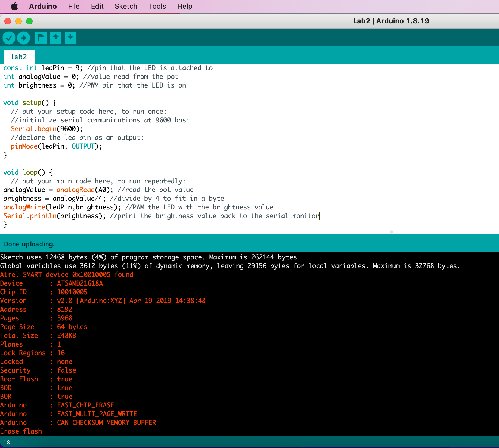Click the Address value '8192'
499x448 pixels.
[65, 309]
